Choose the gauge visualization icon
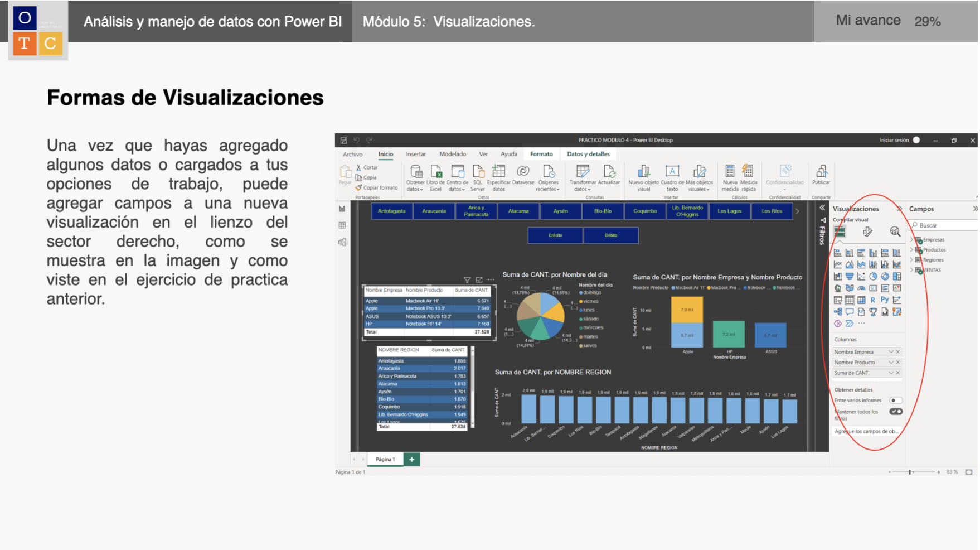 [861, 288]
